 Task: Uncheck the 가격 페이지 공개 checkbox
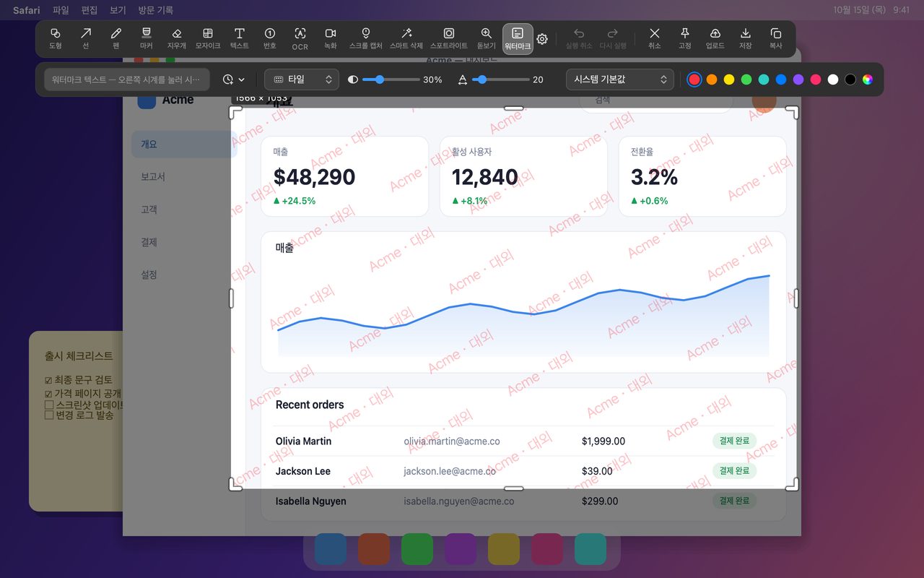click(x=49, y=394)
